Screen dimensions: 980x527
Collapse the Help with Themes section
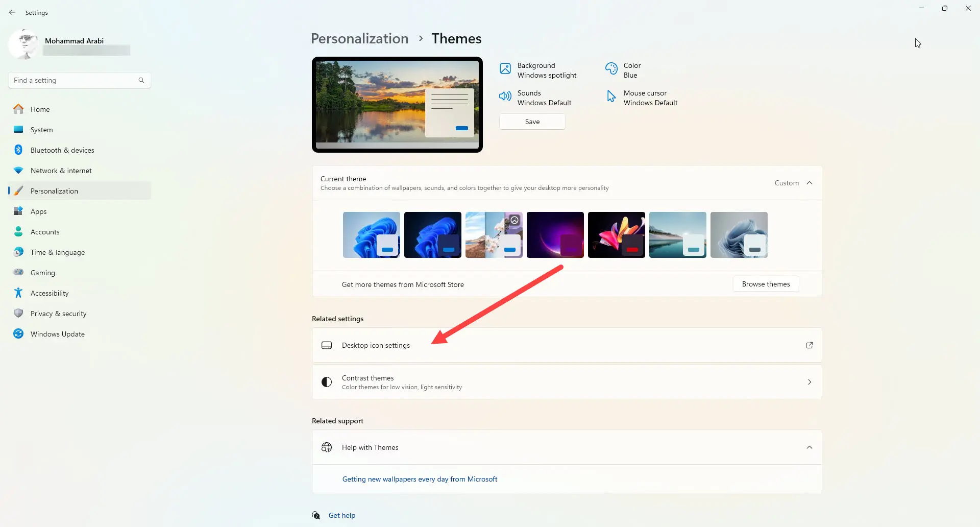click(x=810, y=447)
